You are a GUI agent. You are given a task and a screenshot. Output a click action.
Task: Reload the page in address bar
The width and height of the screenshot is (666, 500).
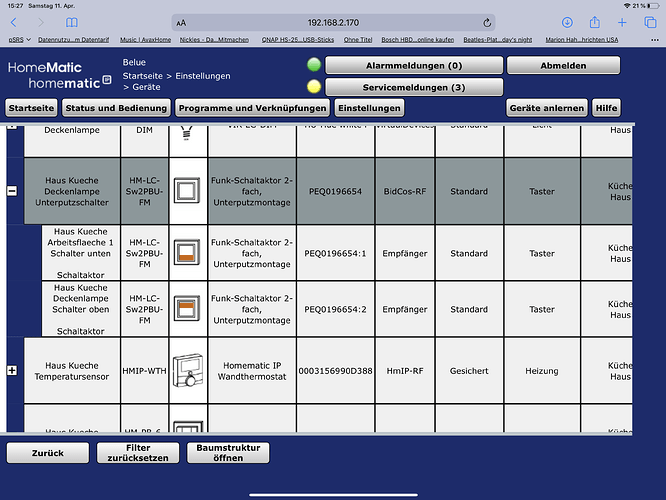[x=487, y=22]
